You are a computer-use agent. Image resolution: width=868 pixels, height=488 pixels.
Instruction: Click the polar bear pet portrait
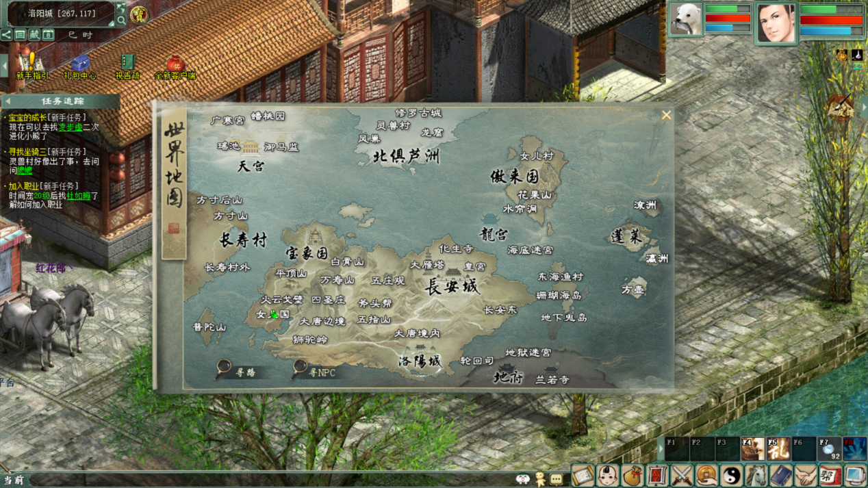click(x=685, y=19)
